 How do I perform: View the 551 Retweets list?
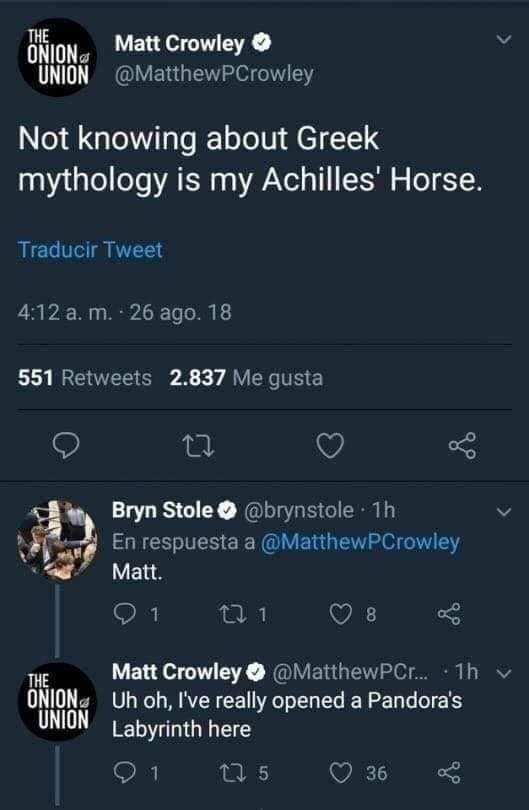tap(85, 378)
